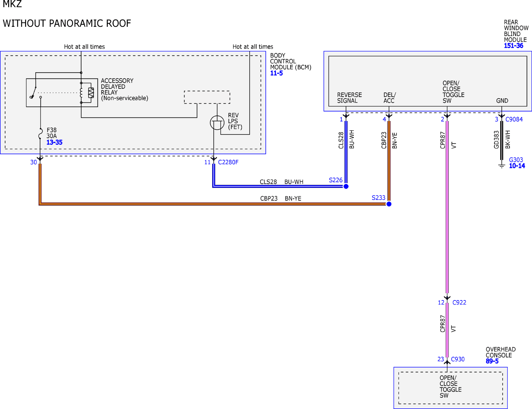Click pin 12 beside C922
Screen dimensions: 532x409
coord(441,302)
